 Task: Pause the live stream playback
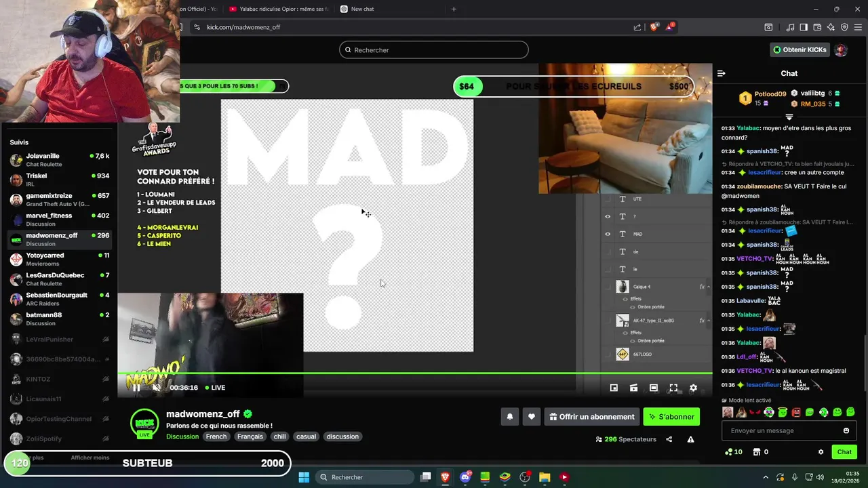click(136, 388)
